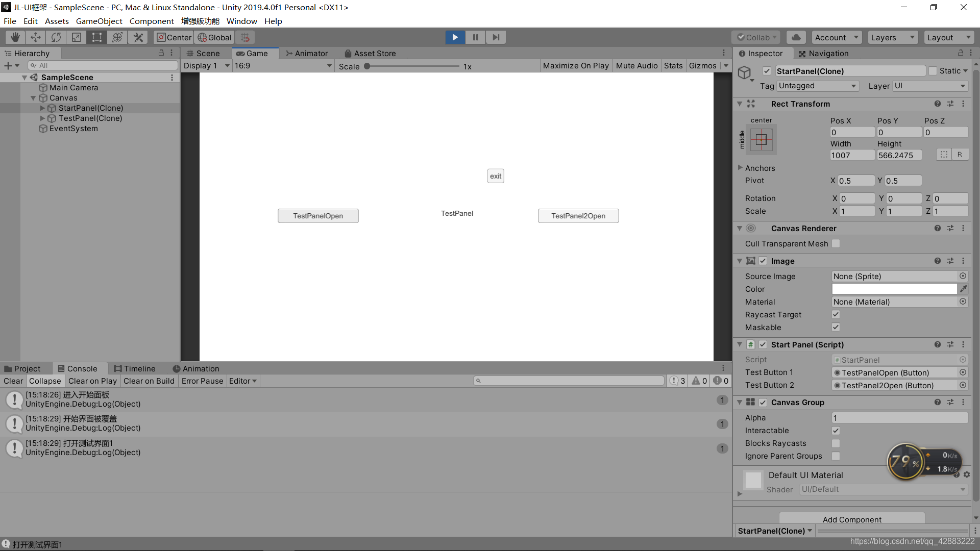Click the Play button to run the scene
Image resolution: width=980 pixels, height=551 pixels.
pyautogui.click(x=454, y=37)
